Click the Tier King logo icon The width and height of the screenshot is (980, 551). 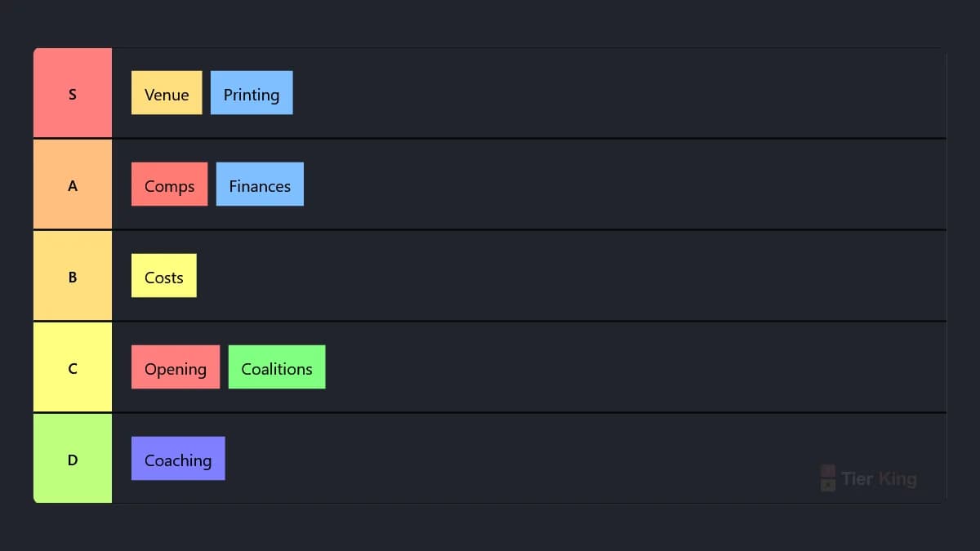click(828, 478)
